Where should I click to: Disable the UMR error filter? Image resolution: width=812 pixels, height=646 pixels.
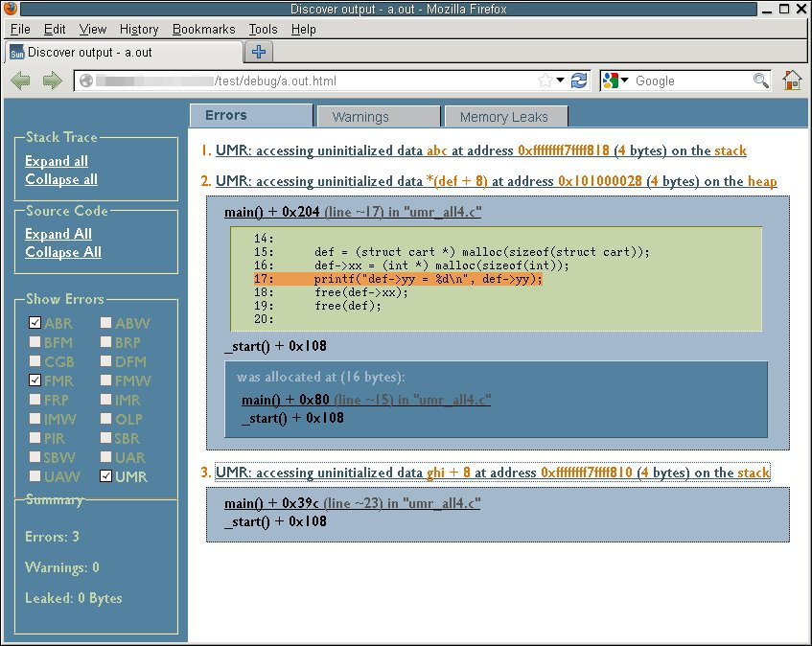106,476
